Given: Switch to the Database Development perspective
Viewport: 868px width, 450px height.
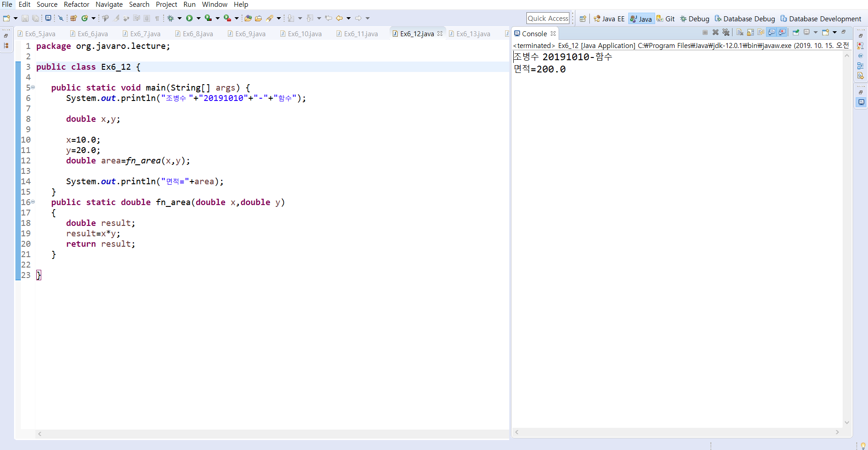Looking at the screenshot, I should [821, 19].
